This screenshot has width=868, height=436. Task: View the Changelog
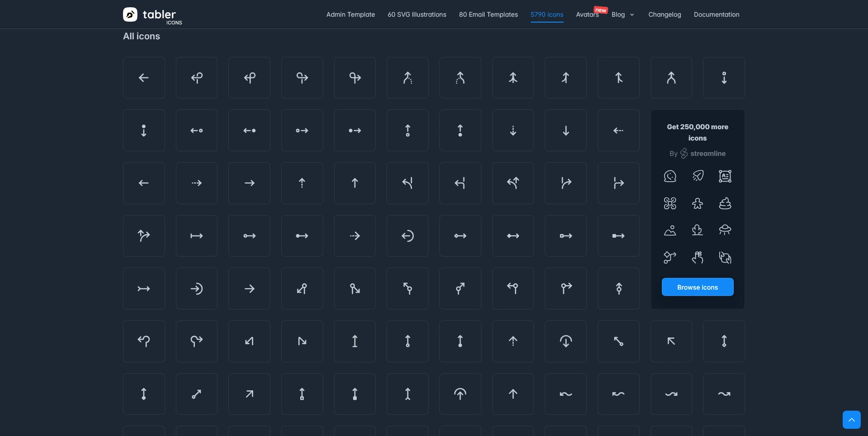pyautogui.click(x=665, y=14)
